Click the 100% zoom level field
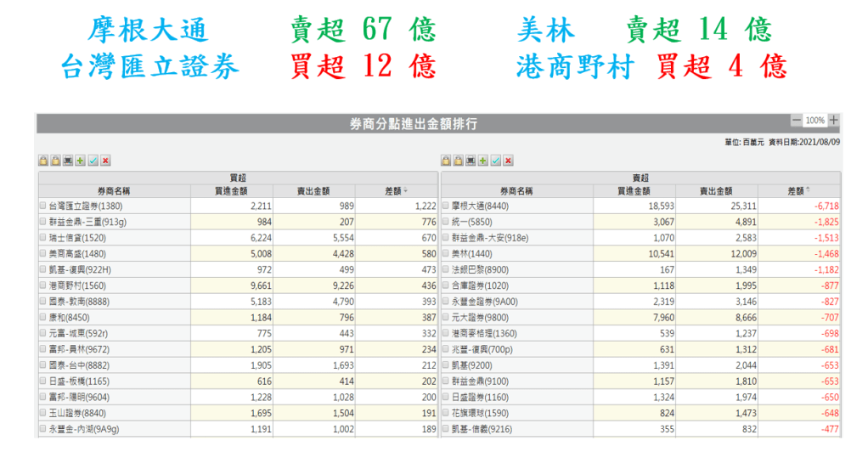This screenshot has height=463, width=868. point(815,121)
